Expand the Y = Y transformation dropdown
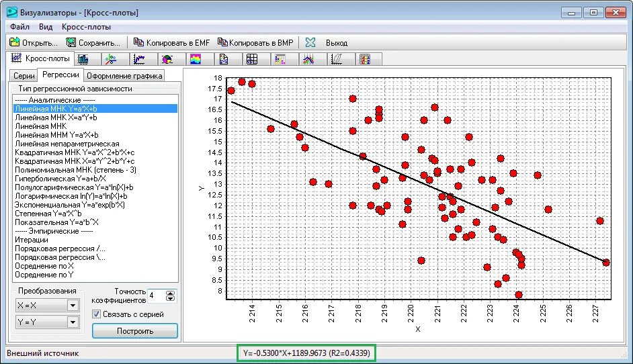Screen dimensions: 633x364 [x=73, y=322]
